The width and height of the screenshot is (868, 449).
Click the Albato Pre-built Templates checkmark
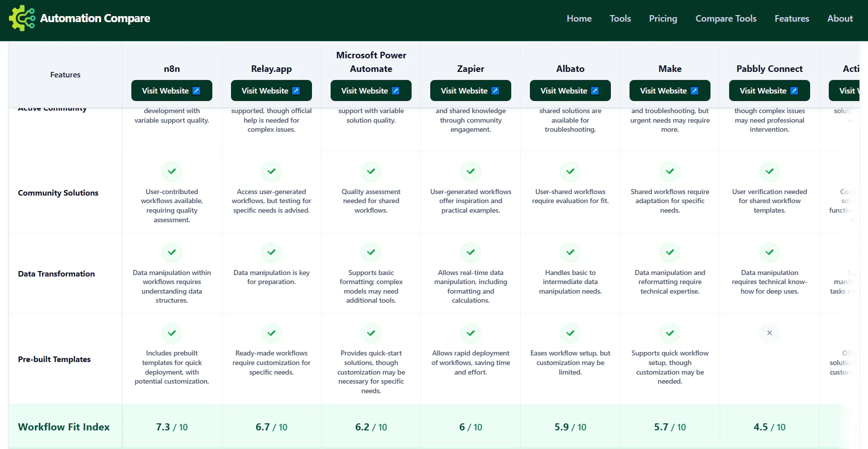(570, 333)
